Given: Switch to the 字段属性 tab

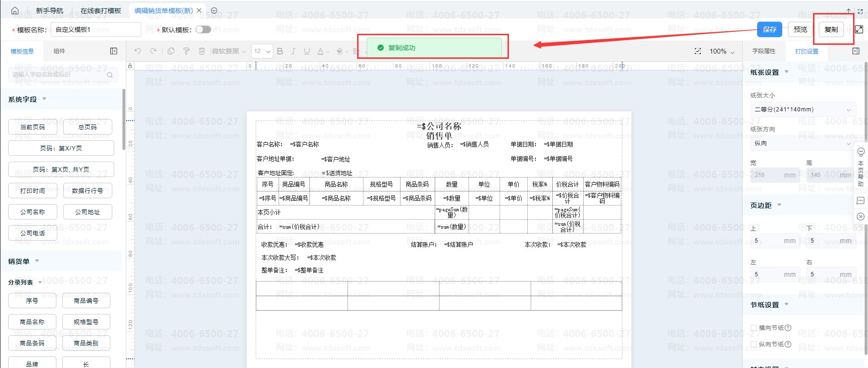Looking at the screenshot, I should pos(764,51).
